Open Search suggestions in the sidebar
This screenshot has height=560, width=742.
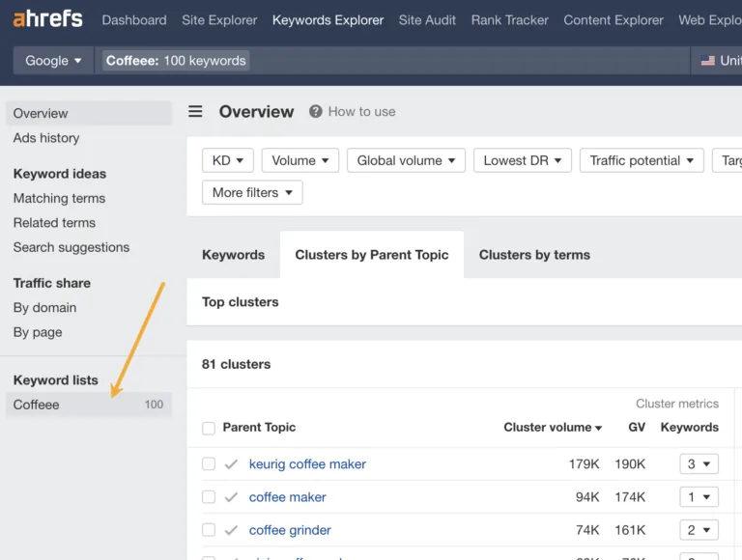pos(71,247)
